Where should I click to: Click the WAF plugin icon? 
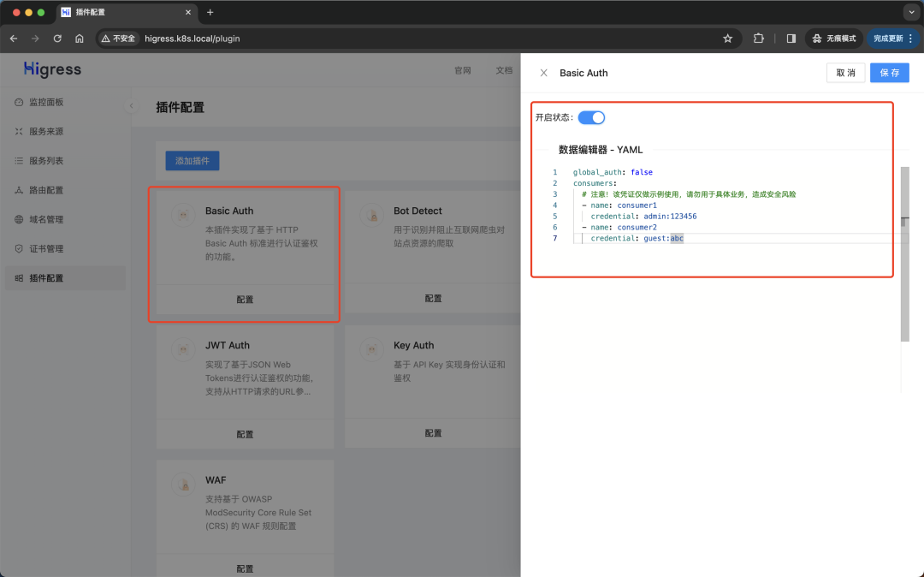(183, 484)
